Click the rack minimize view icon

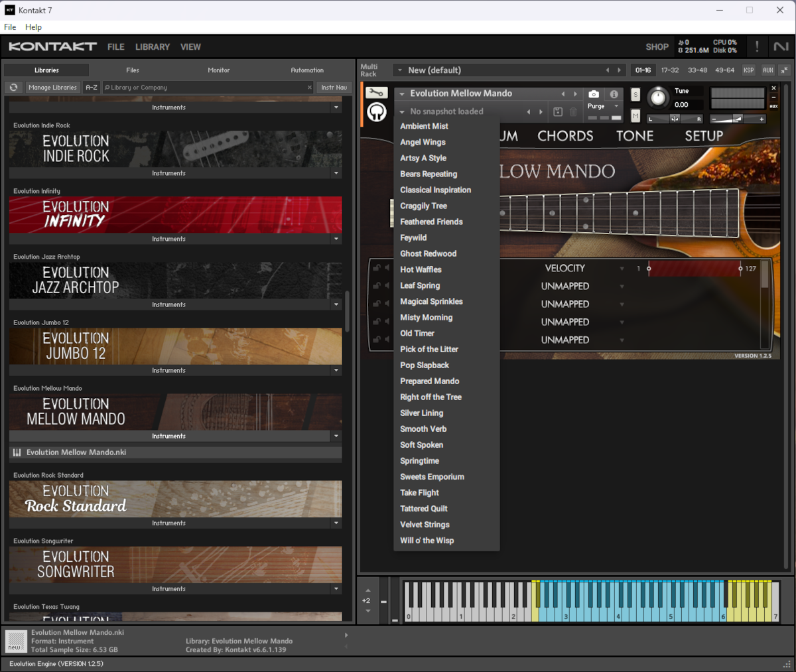[x=784, y=70]
